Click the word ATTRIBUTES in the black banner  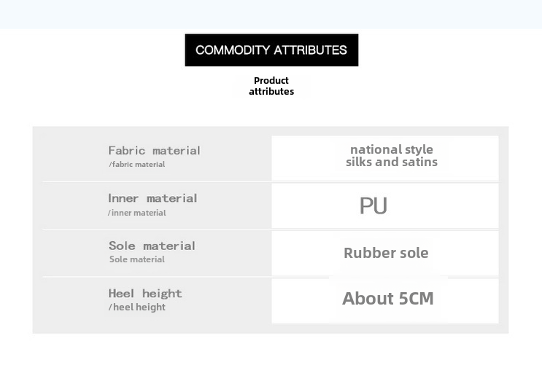tap(309, 50)
